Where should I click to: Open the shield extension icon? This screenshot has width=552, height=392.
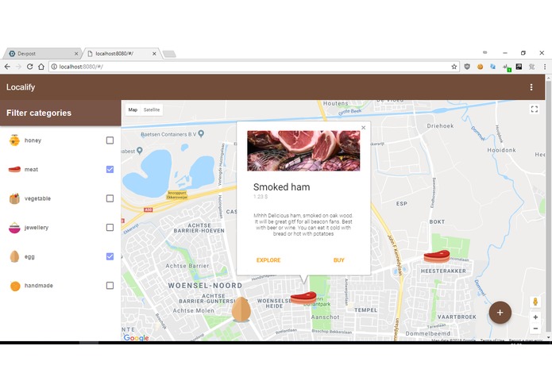point(467,67)
